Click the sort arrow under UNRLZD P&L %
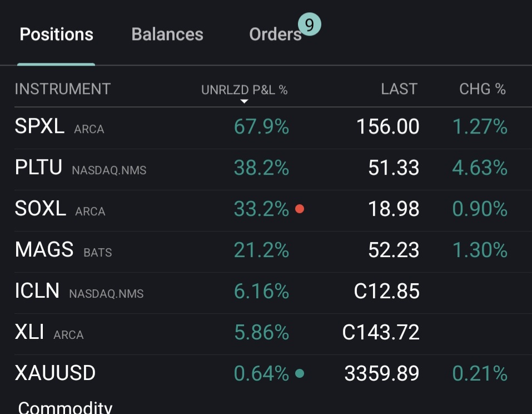 pos(244,101)
